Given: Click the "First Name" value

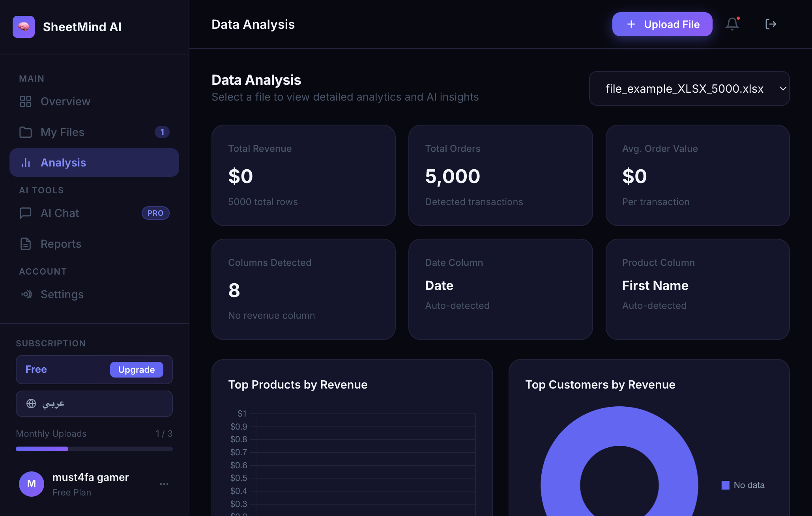Looking at the screenshot, I should [x=655, y=286].
